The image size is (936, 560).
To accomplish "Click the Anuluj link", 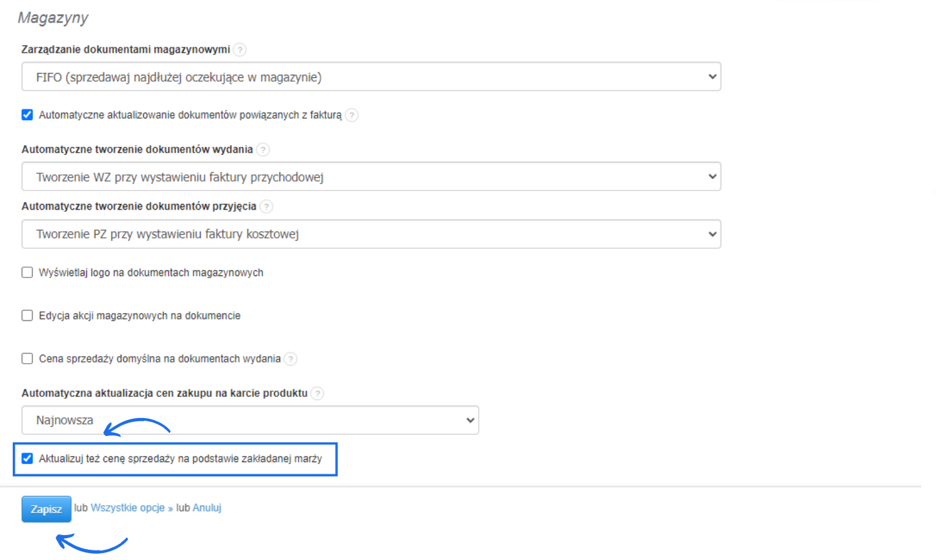I will click(x=207, y=508).
